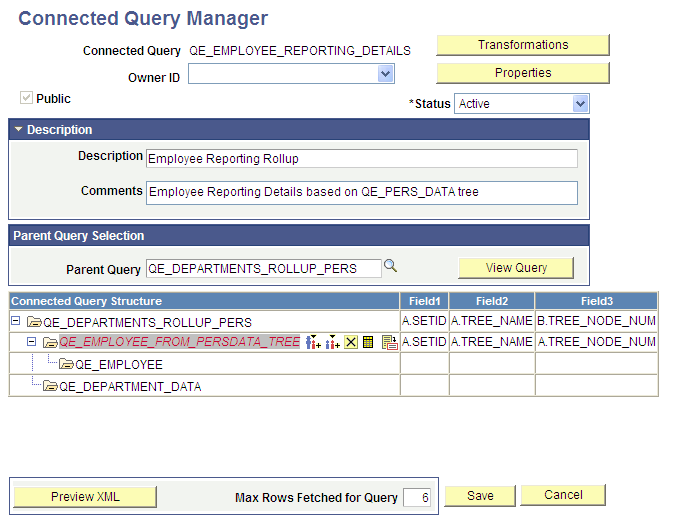Click the Parent Query input field

pos(264,269)
